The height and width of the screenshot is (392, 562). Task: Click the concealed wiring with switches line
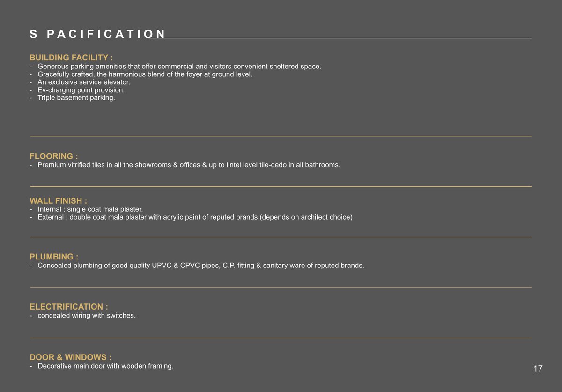[x=87, y=316]
